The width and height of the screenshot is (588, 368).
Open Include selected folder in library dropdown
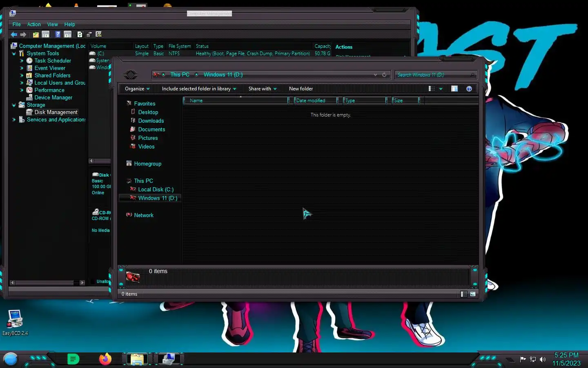tap(199, 89)
